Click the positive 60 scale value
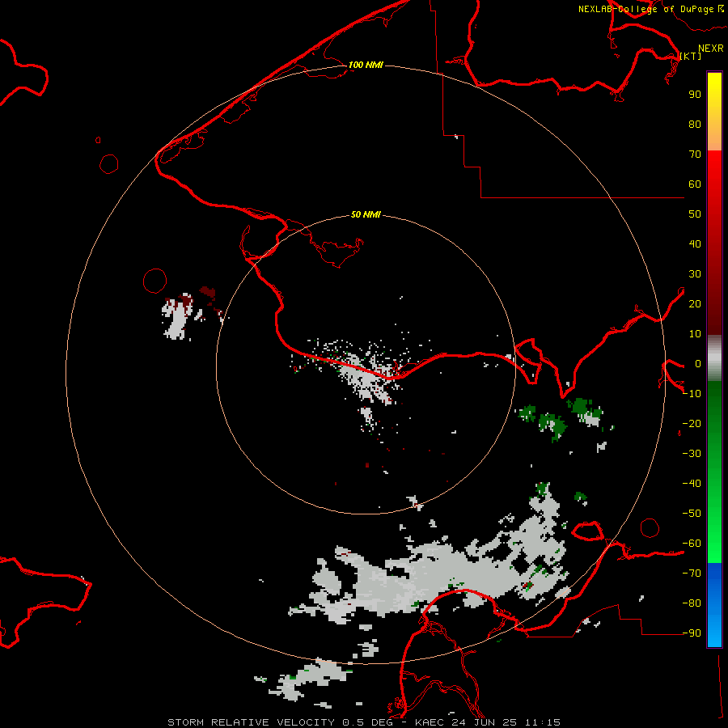This screenshot has width=728, height=728. pos(695,184)
